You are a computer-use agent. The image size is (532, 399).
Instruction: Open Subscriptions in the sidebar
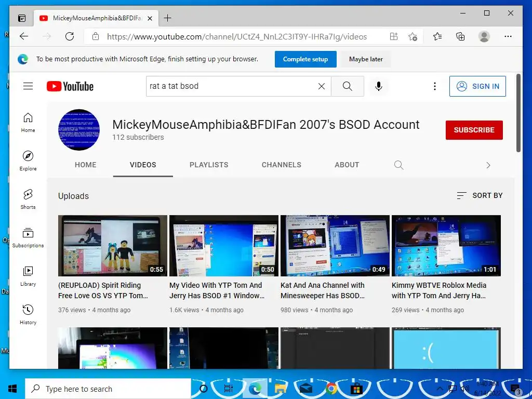28,237
